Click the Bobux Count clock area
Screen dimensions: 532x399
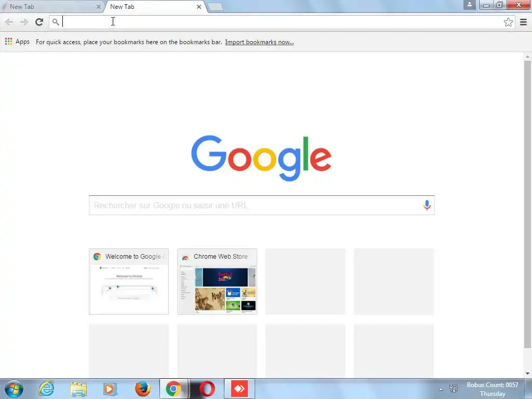click(493, 389)
